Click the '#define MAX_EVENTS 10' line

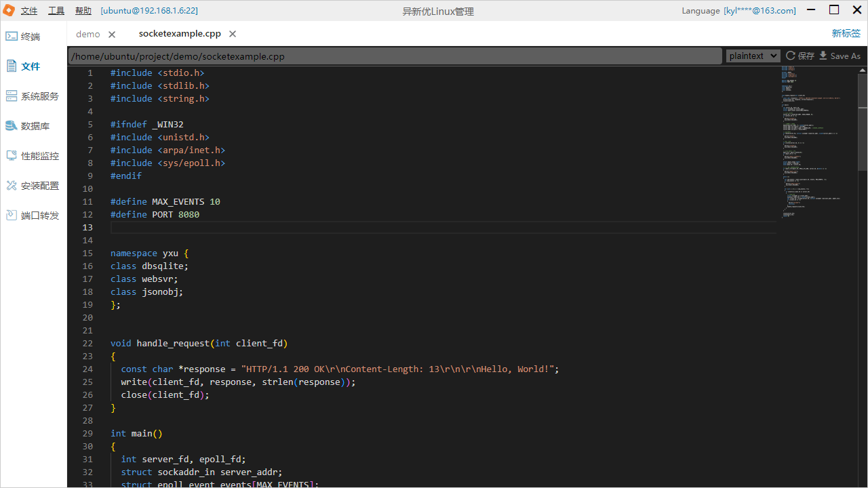click(165, 201)
